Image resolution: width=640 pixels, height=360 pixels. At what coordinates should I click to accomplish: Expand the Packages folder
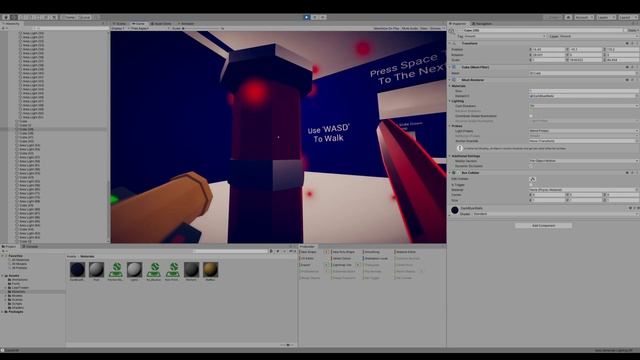pos(2,312)
